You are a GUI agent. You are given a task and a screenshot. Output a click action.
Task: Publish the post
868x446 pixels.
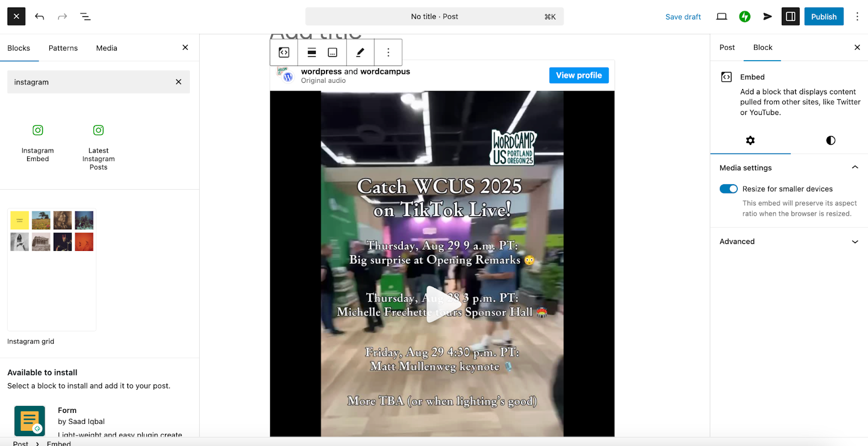pyautogui.click(x=824, y=16)
